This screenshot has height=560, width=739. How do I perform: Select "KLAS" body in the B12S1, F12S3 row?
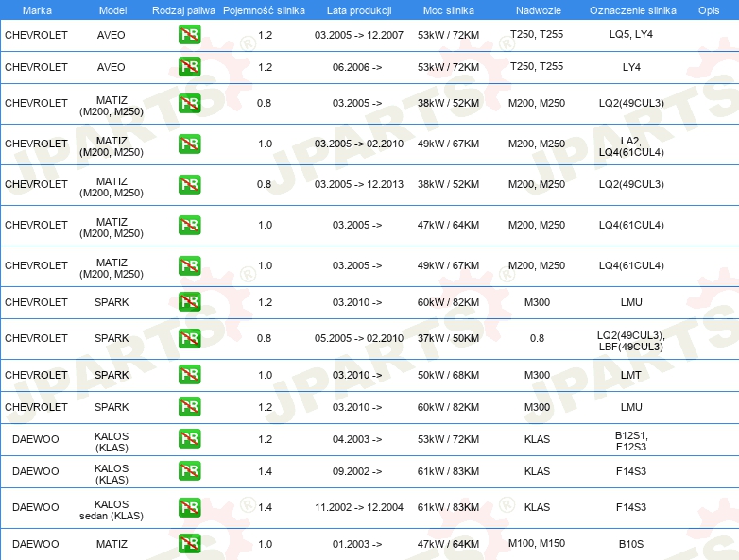537,439
